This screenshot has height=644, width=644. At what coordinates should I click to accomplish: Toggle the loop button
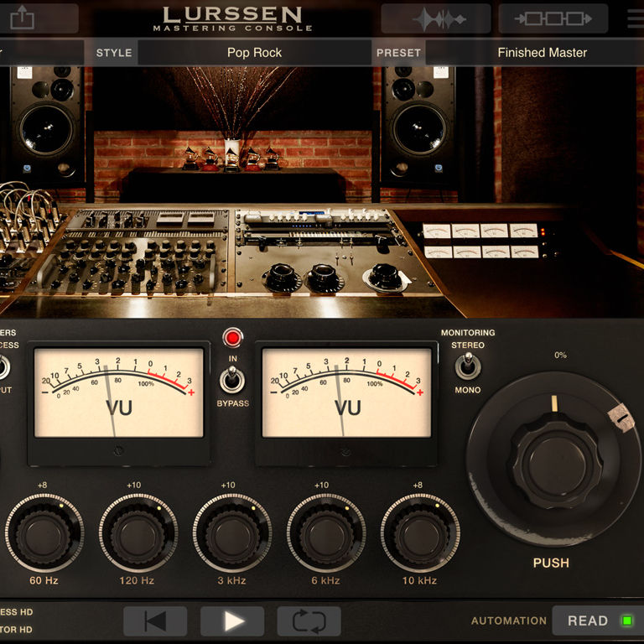309,621
